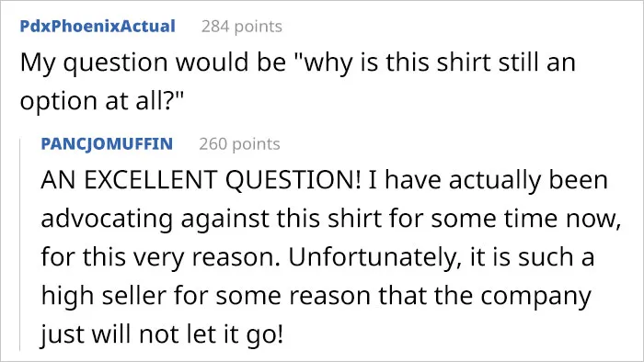The height and width of the screenshot is (362, 644).
Task: Click the phrase "just will not let it go!"
Action: pos(162,334)
